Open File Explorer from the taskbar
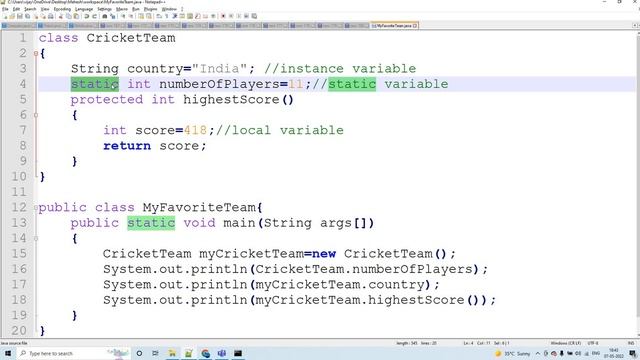 point(172,353)
